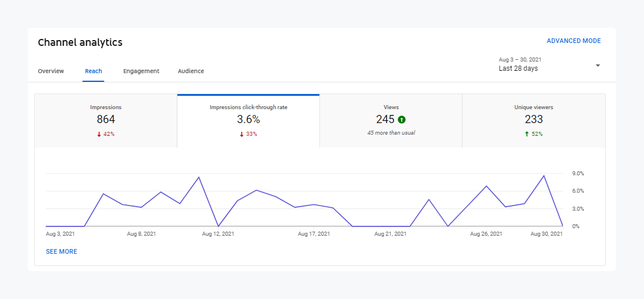Click the chart peak near Aug 30
Image resolution: width=644 pixels, height=299 pixels.
[544, 175]
